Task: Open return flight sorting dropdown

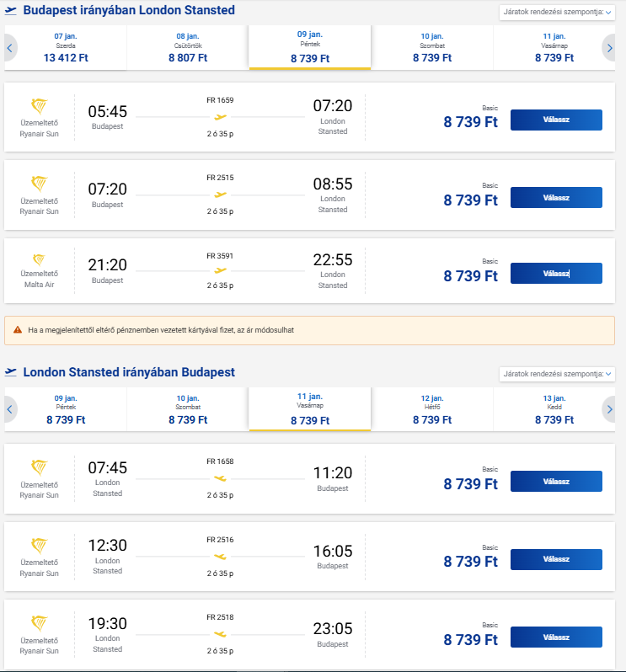Action: click(557, 373)
